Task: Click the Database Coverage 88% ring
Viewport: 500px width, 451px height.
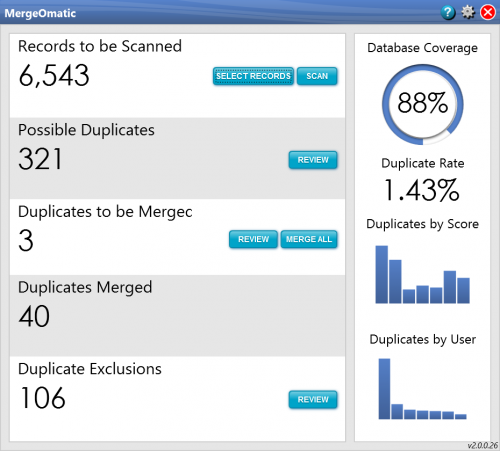Action: (423, 104)
